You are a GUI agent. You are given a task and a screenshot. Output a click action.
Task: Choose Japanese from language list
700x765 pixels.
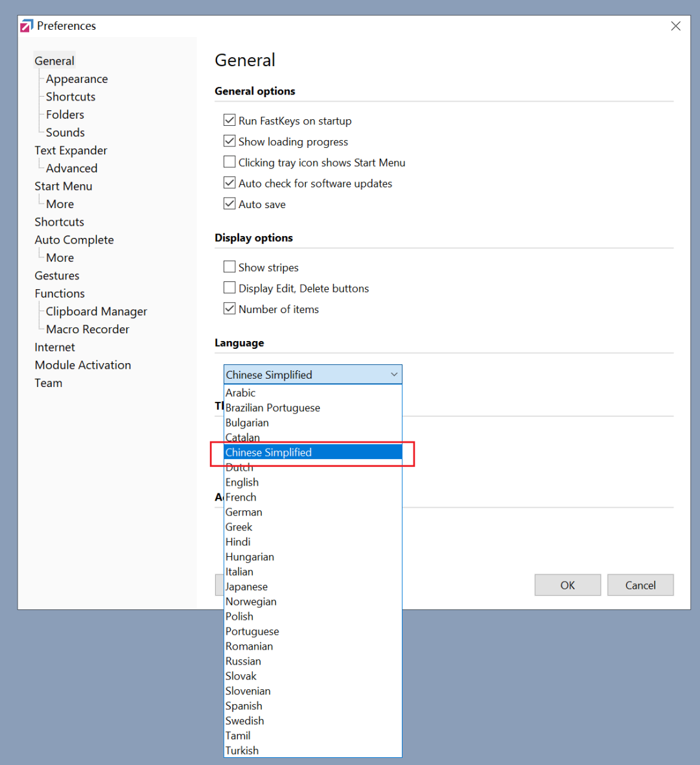pos(312,587)
